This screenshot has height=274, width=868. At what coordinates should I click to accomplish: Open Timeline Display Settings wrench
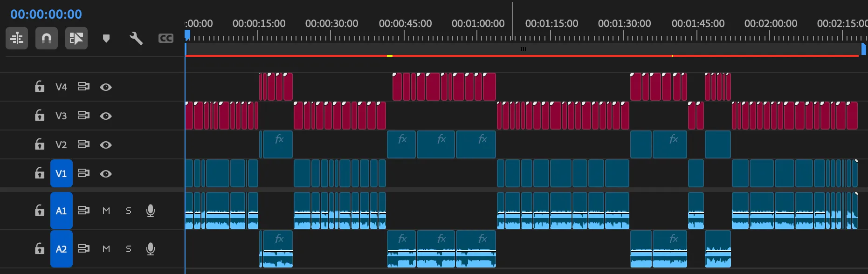click(136, 38)
